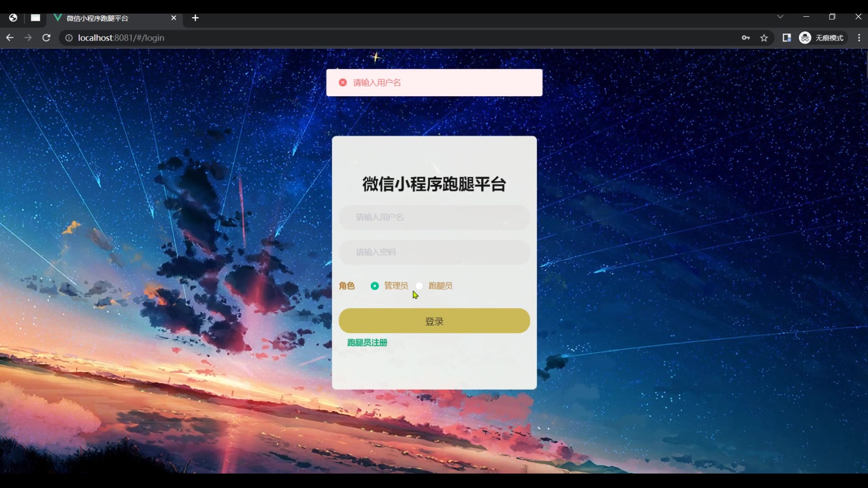Click the red error icon in the alert
868x488 pixels.
(x=343, y=83)
